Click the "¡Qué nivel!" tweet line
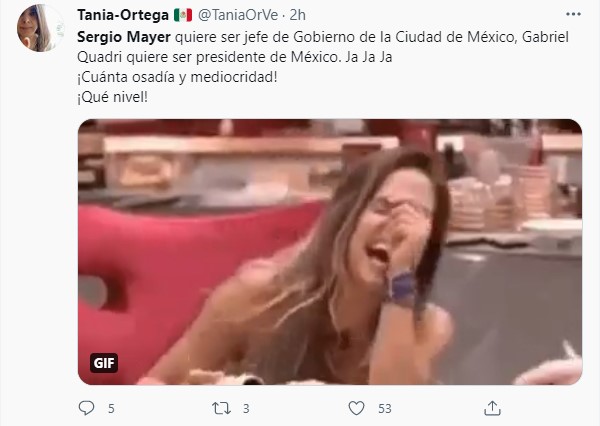 click(x=112, y=97)
